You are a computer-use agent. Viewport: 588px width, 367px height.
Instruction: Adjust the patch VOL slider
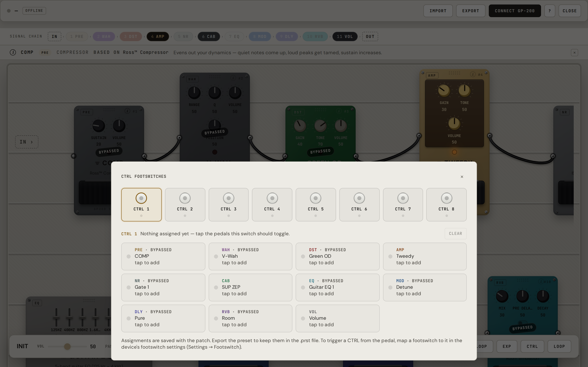click(x=67, y=346)
